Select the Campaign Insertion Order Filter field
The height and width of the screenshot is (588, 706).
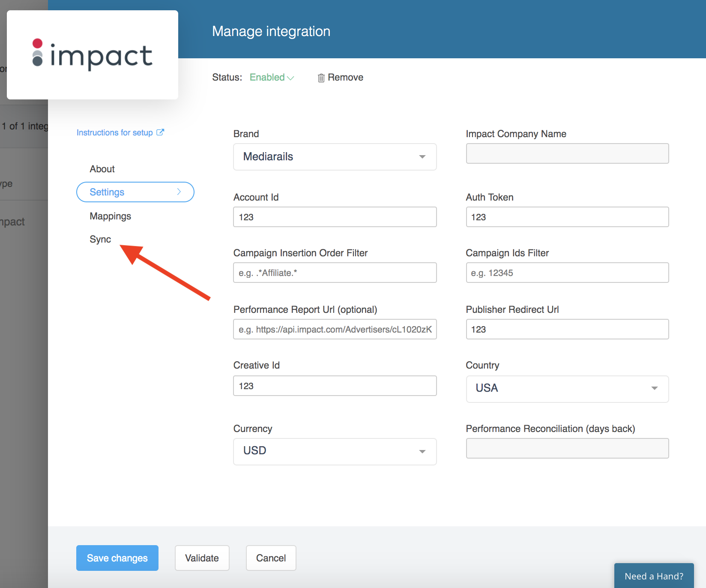coord(335,273)
